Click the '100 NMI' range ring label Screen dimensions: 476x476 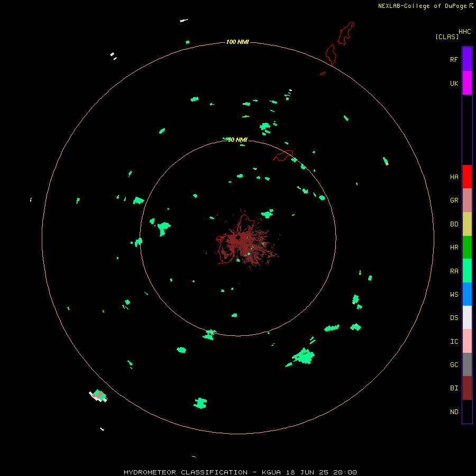coord(237,42)
